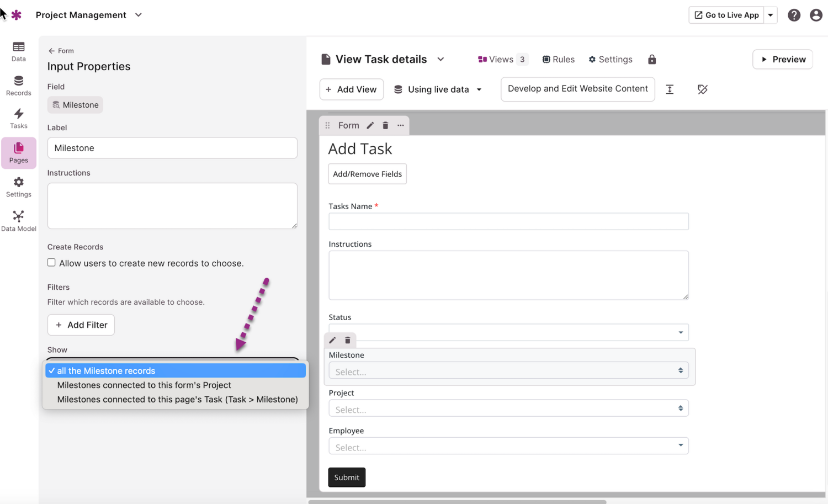828x504 pixels.
Task: Open the user account profile icon
Action: 816,15
